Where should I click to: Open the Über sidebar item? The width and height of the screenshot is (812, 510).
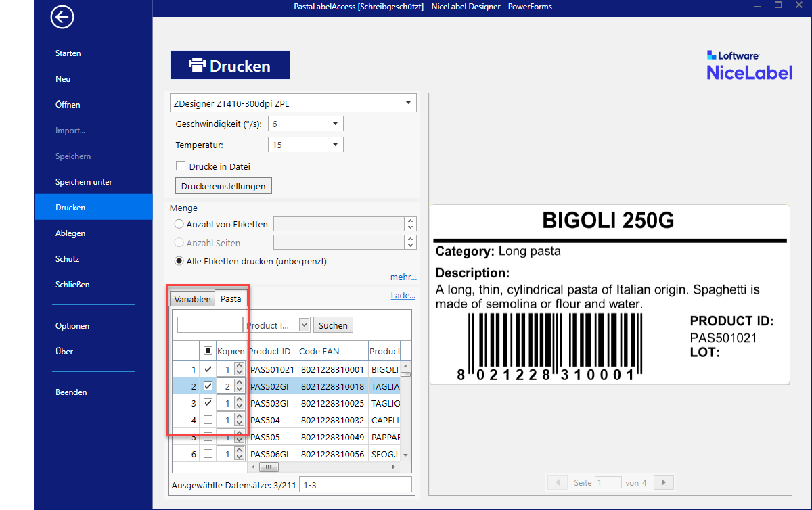tap(93, 352)
